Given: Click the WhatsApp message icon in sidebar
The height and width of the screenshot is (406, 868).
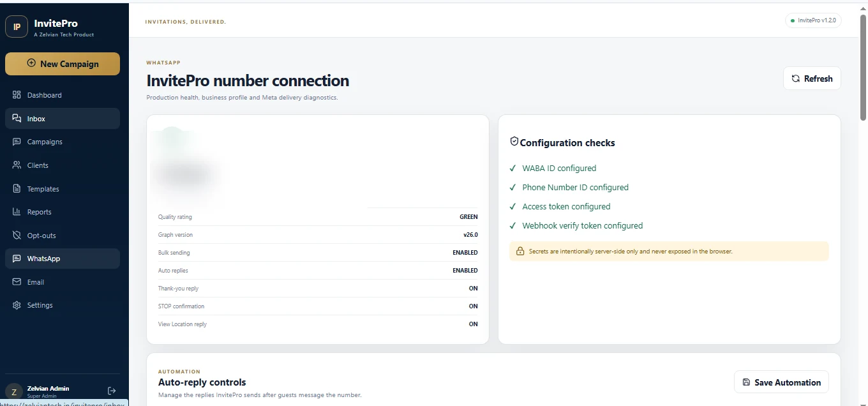Looking at the screenshot, I should pos(17,259).
